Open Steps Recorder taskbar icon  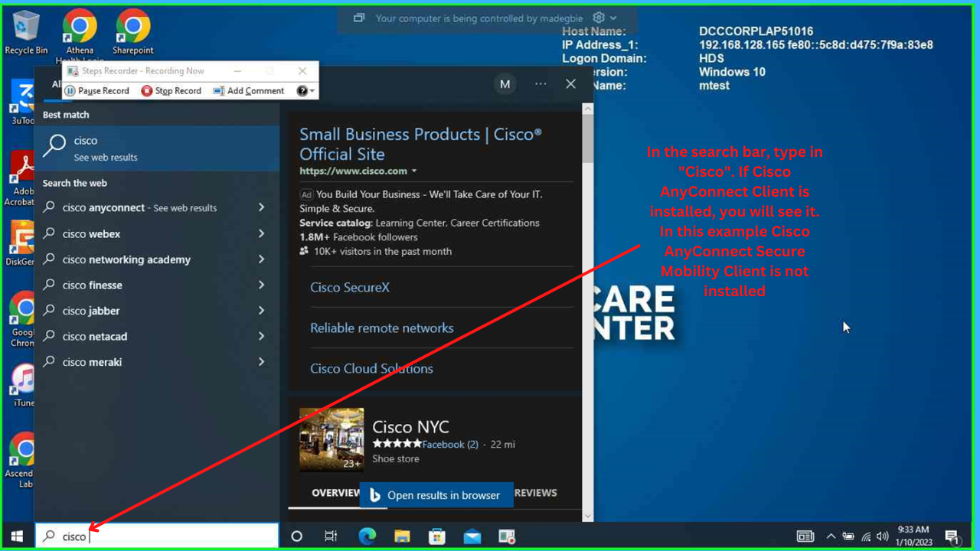(x=507, y=536)
